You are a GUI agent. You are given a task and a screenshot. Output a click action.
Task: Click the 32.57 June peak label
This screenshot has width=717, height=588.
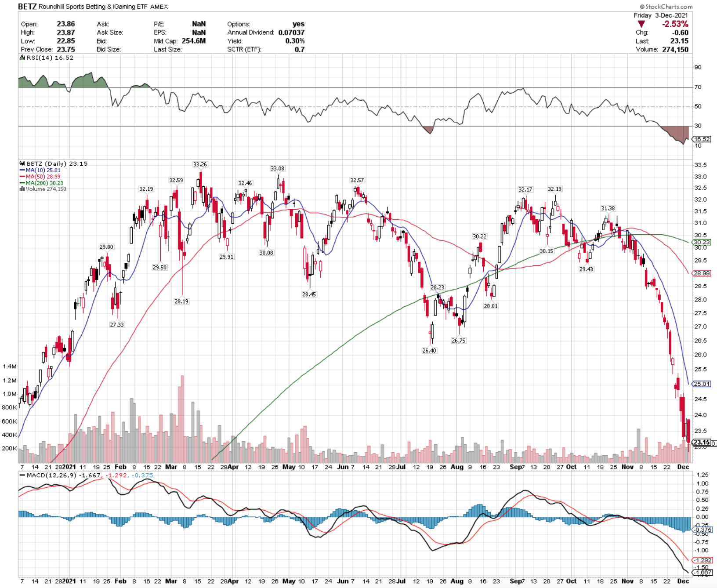357,180
